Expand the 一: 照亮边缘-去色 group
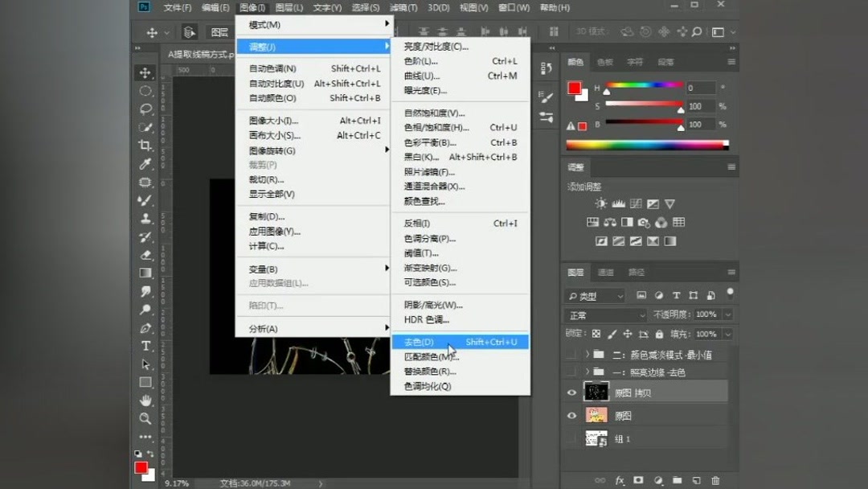Image resolution: width=868 pixels, height=489 pixels. (x=588, y=372)
